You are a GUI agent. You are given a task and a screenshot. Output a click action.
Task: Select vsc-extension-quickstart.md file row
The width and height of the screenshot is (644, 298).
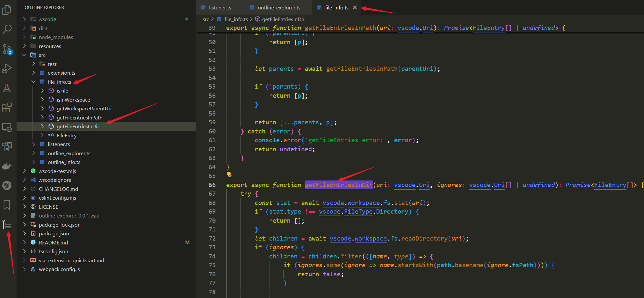[x=106, y=260]
